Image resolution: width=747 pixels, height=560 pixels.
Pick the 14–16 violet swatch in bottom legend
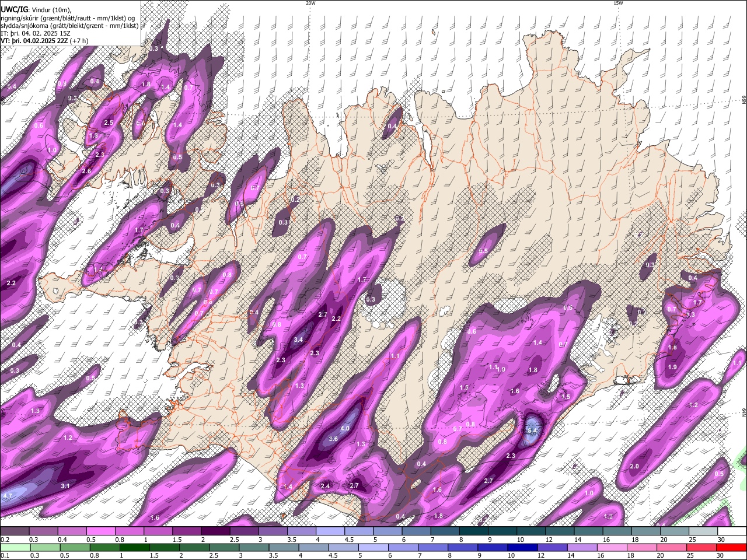pos(582,547)
